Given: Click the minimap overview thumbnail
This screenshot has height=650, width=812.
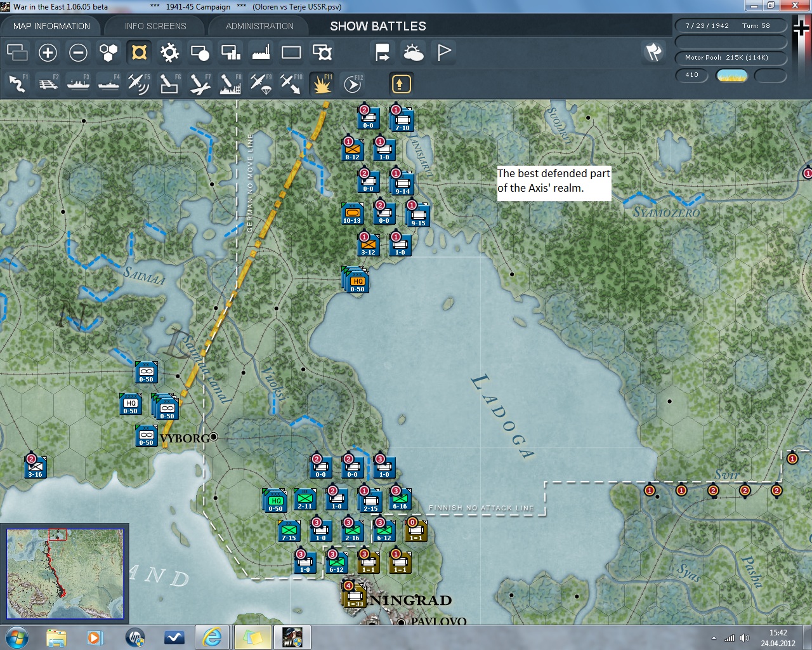Looking at the screenshot, I should [65, 573].
